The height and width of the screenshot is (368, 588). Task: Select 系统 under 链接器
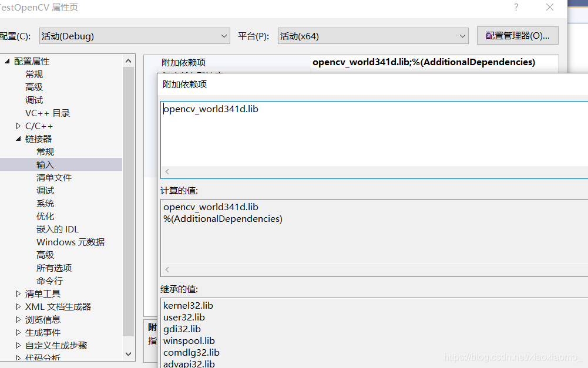45,204
